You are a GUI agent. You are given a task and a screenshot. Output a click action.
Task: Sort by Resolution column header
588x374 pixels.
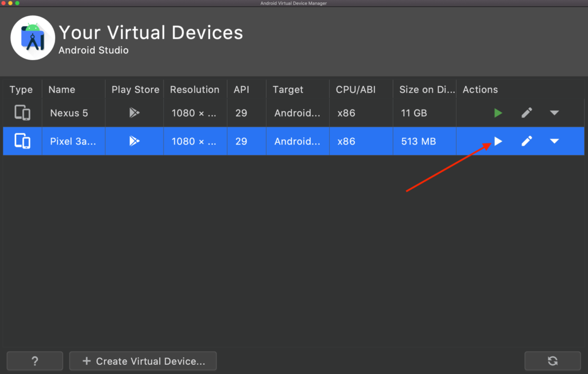195,89
